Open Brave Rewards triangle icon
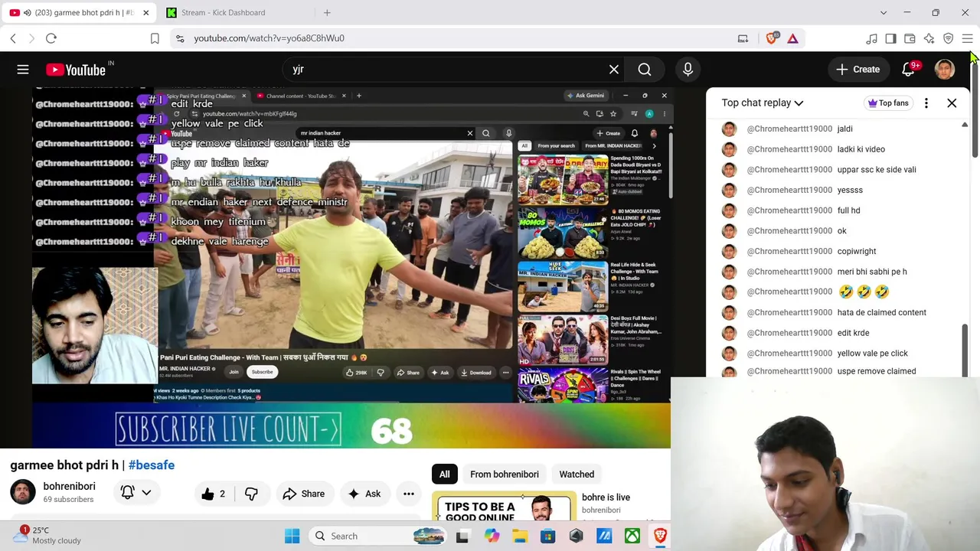This screenshot has width=980, height=551. click(x=792, y=38)
